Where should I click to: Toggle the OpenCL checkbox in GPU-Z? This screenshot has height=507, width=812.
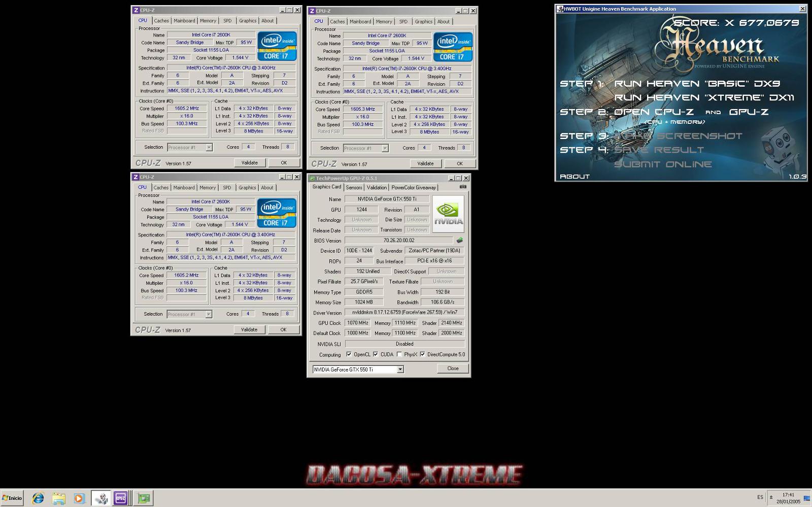click(349, 354)
